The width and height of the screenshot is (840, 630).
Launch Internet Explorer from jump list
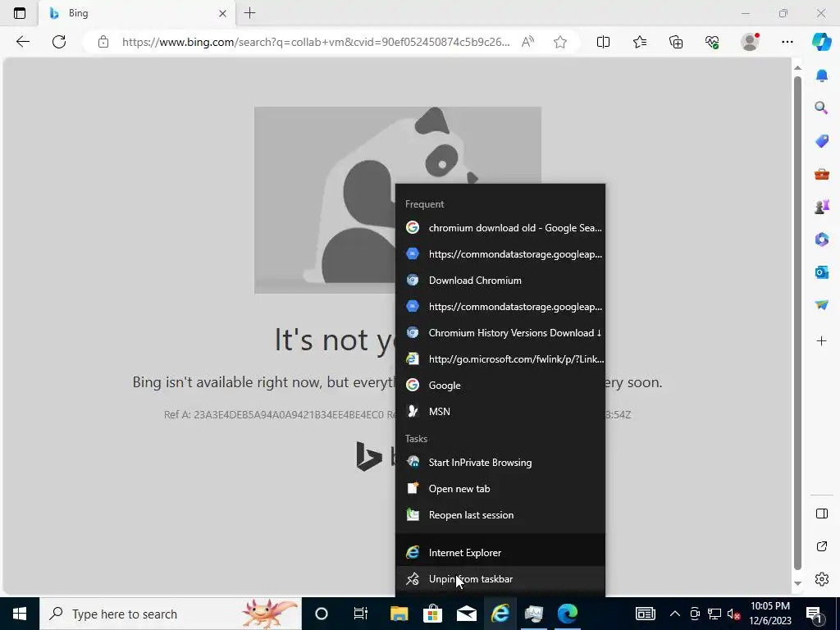pyautogui.click(x=500, y=552)
